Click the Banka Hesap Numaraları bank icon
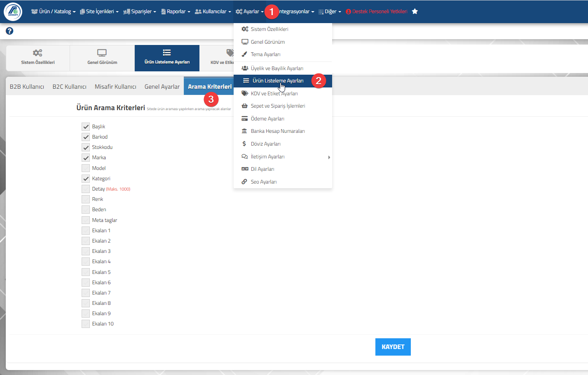Screen dimensions: 588x375 click(244, 131)
